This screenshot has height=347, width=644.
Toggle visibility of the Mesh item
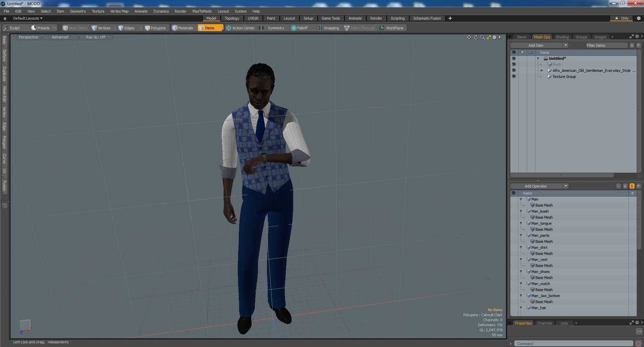tap(514, 65)
